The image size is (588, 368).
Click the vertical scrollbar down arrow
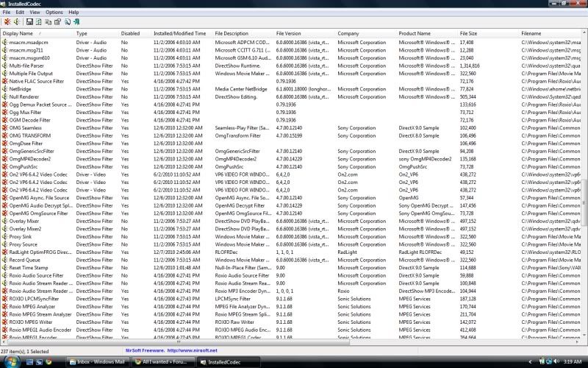[x=584, y=336]
